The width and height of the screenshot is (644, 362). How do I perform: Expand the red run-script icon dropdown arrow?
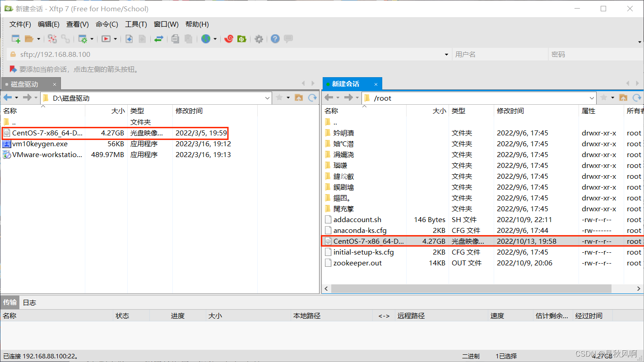point(115,39)
